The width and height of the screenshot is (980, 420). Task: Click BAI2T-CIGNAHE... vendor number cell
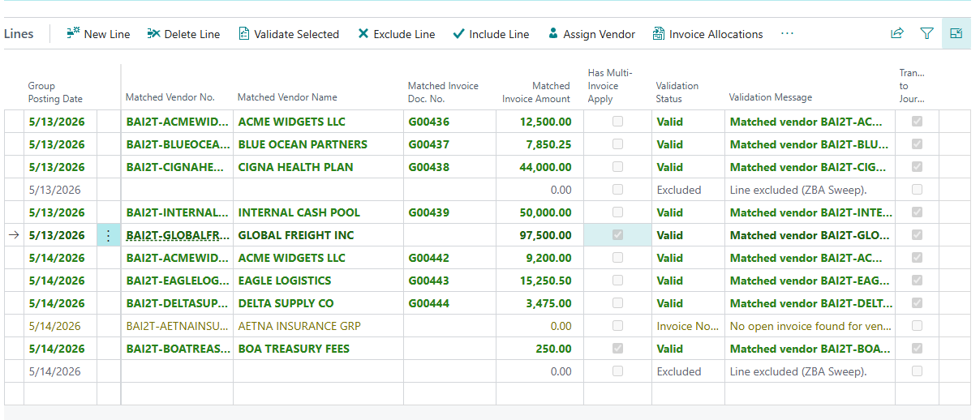[177, 167]
